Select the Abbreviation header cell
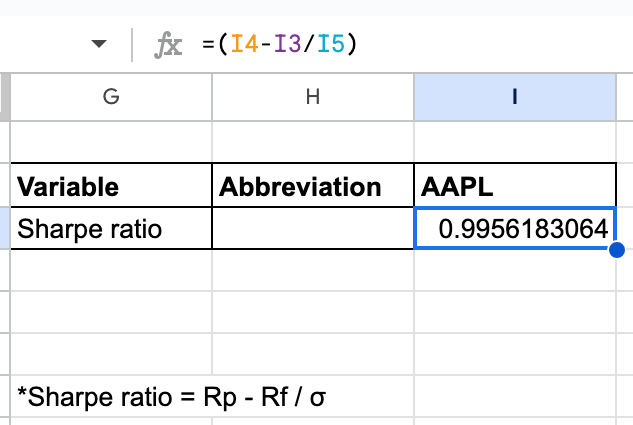This screenshot has height=425, width=633. [x=313, y=185]
